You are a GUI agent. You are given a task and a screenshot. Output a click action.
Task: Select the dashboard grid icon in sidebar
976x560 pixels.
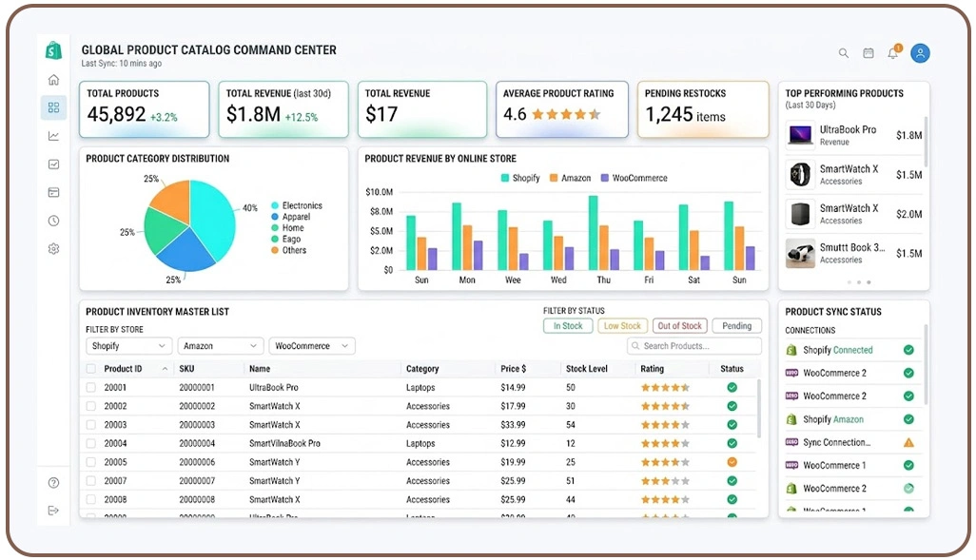(x=53, y=107)
